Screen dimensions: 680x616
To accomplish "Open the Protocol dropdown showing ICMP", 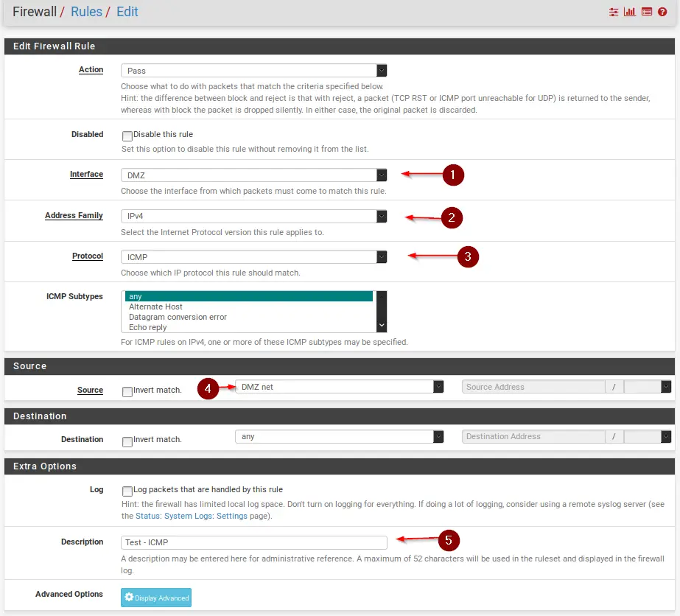I will (253, 256).
